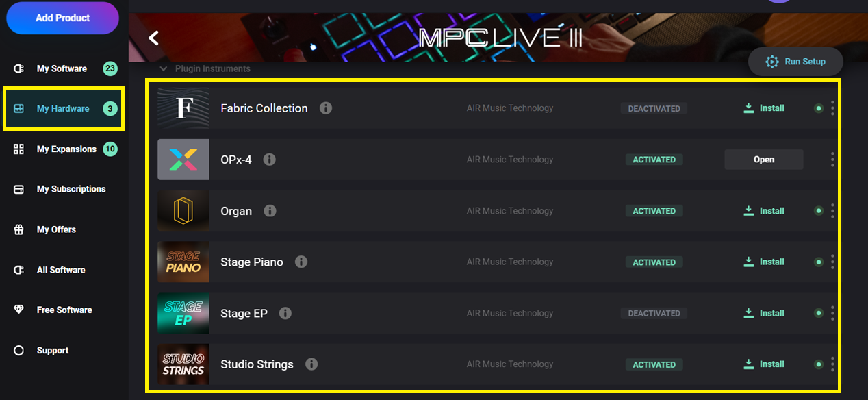This screenshot has height=400, width=868.
Task: View Stage Piano info icon
Action: pos(301,262)
